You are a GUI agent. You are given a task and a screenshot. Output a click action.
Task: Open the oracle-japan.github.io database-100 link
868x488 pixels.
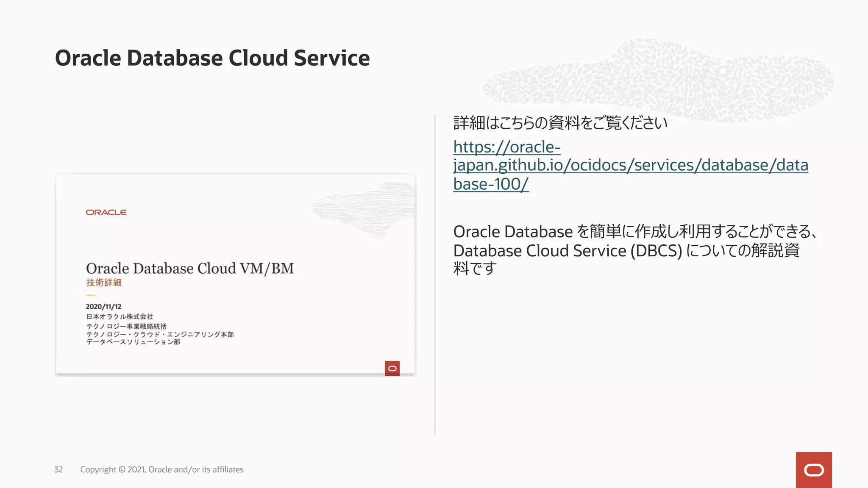tap(631, 166)
